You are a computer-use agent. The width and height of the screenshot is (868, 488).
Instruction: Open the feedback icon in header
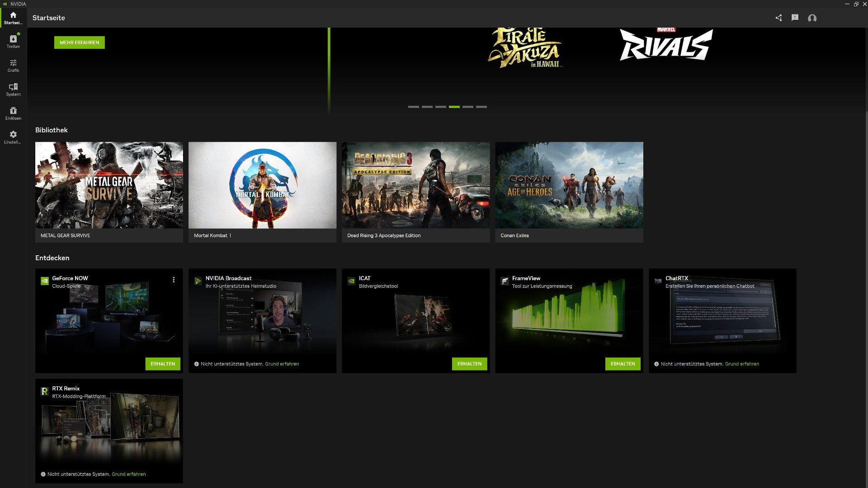point(795,18)
